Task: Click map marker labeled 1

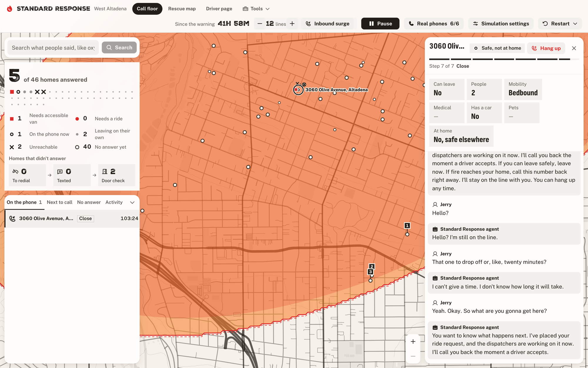Action: pos(407,226)
